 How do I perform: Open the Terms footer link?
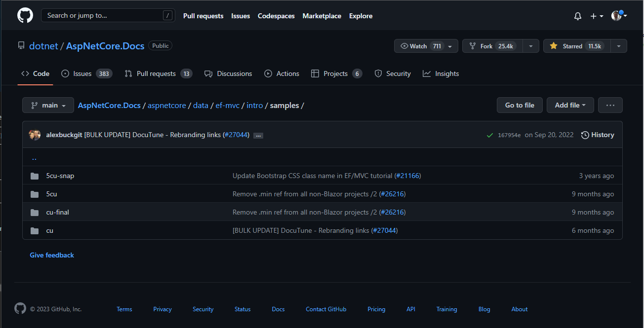pyautogui.click(x=124, y=309)
